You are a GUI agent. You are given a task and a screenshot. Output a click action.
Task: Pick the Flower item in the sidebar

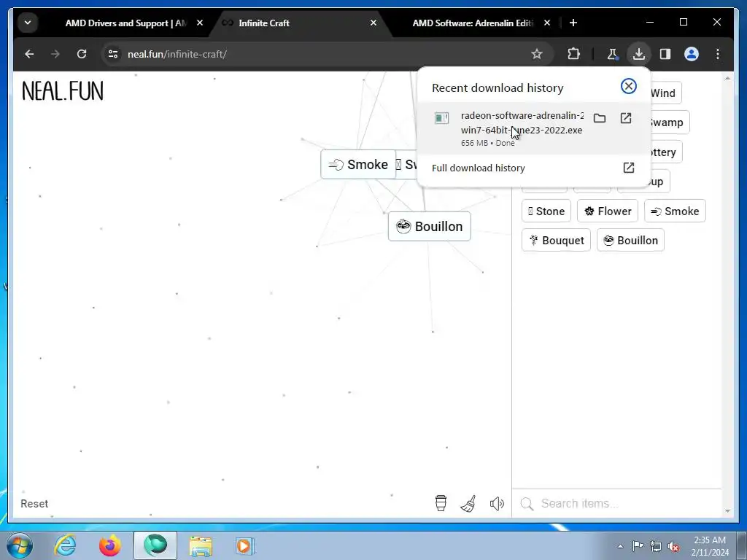pos(608,211)
